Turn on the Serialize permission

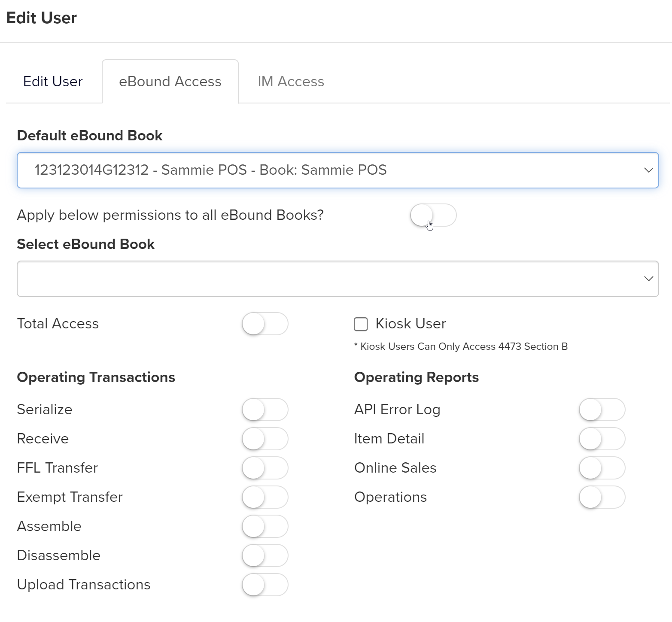(x=265, y=410)
